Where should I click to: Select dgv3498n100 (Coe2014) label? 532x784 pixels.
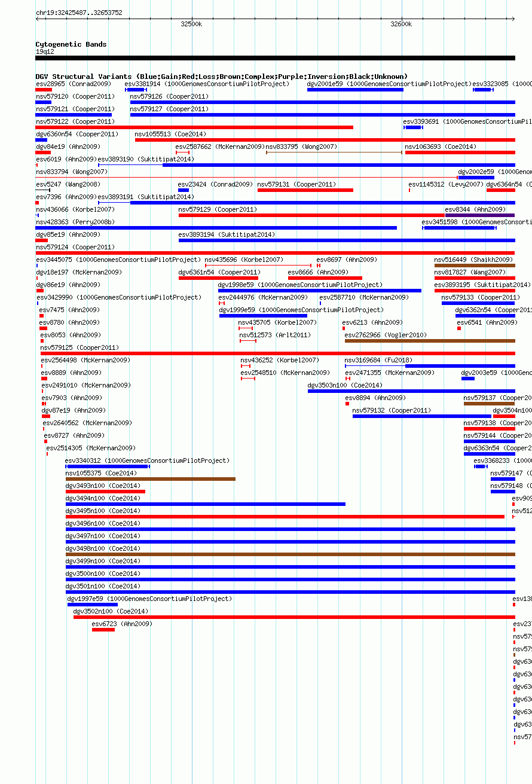pos(103,548)
